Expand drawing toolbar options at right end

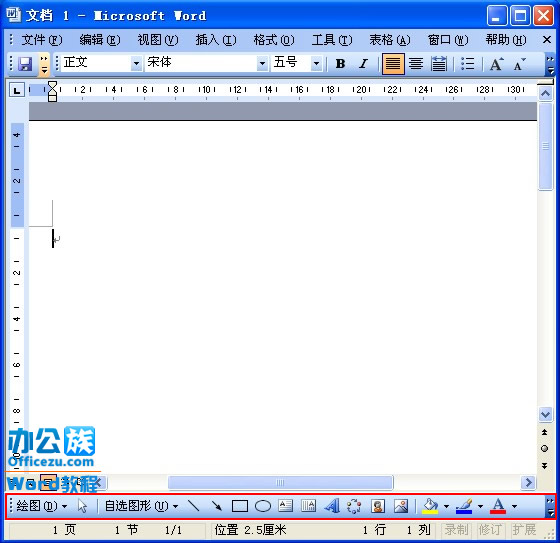coord(550,507)
